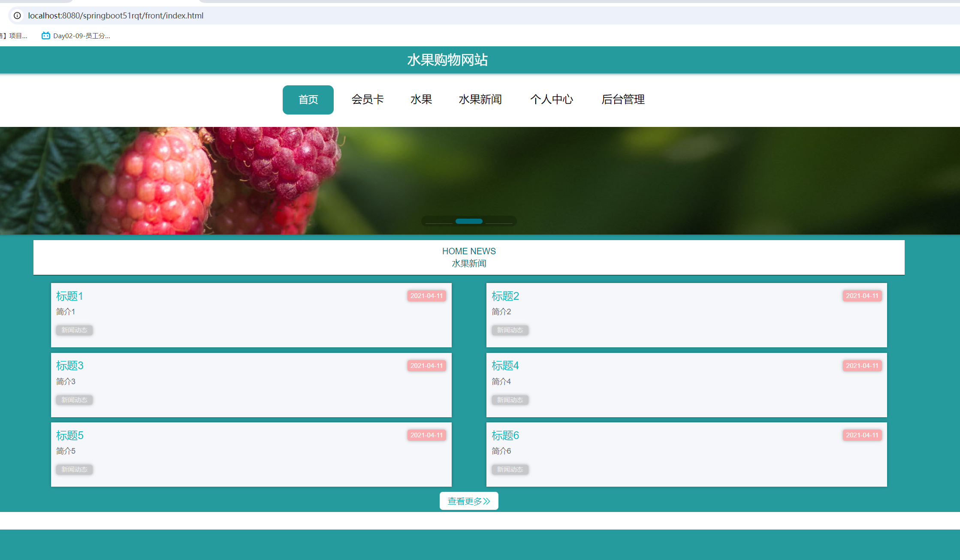The image size is (960, 560).
Task: Go to 后台管理 management page
Action: point(623,99)
